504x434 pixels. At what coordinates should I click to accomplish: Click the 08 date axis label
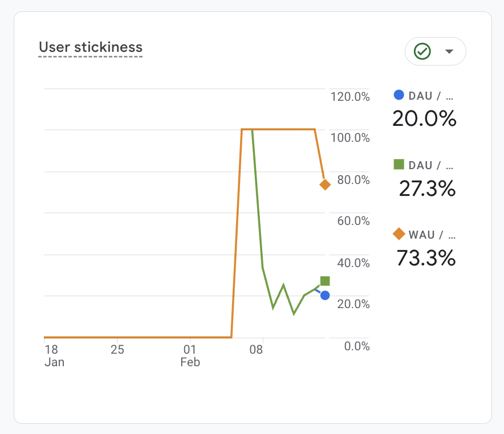(x=256, y=349)
